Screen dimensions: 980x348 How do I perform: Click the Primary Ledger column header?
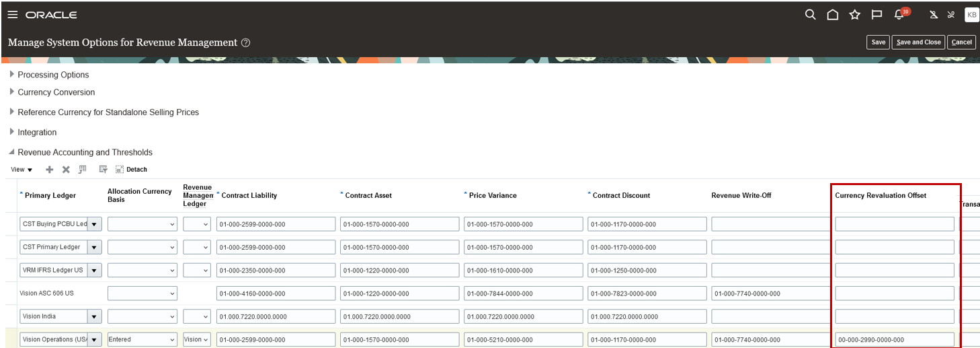[x=50, y=195]
